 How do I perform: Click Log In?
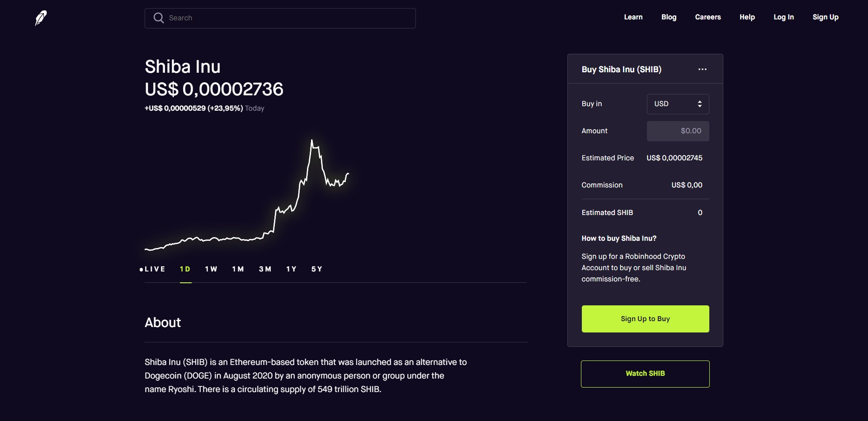pos(783,17)
